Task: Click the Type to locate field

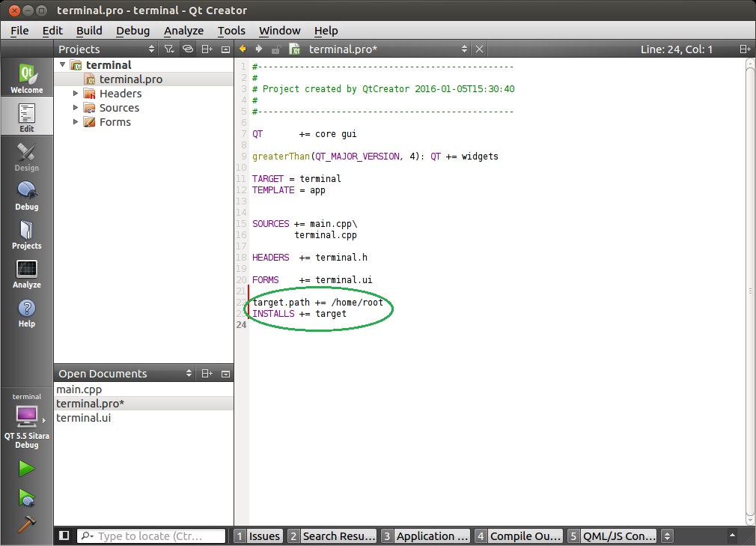Action: [151, 536]
